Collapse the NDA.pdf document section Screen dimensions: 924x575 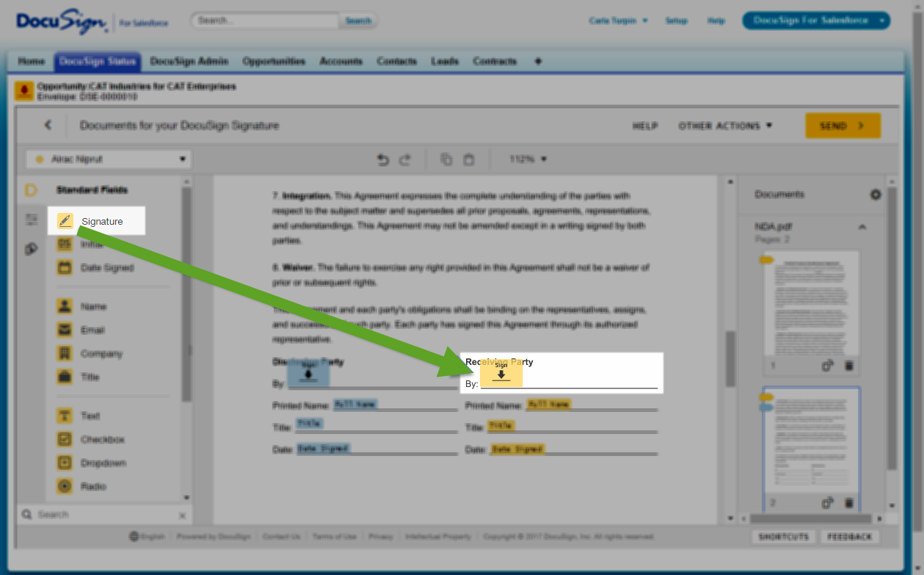pyautogui.click(x=862, y=228)
